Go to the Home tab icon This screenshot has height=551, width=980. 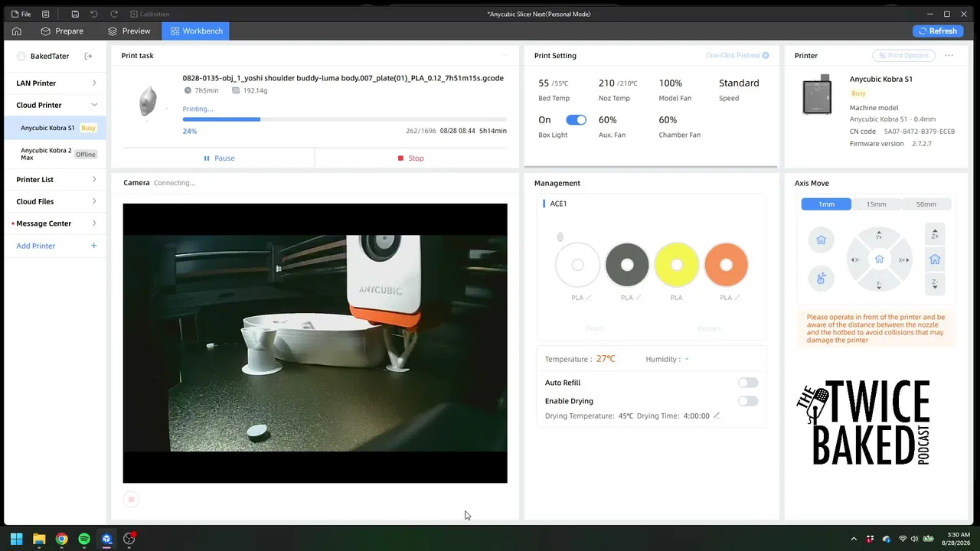click(x=16, y=31)
